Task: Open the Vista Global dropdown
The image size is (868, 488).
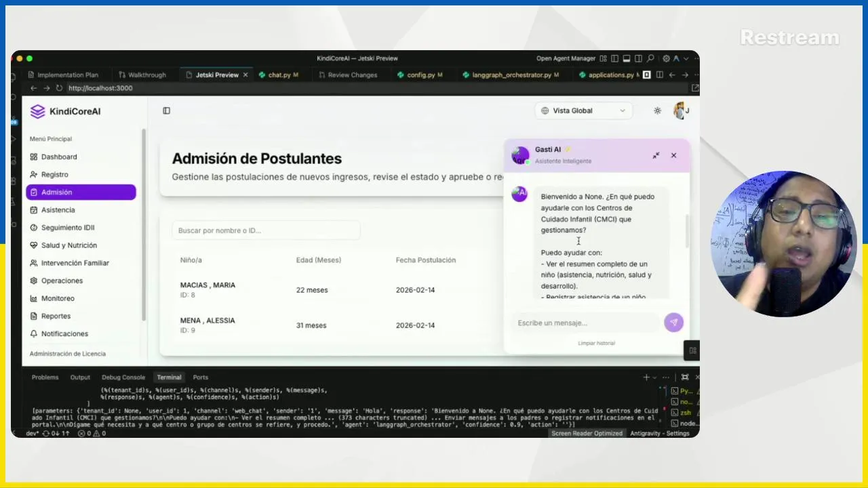Action: (x=583, y=110)
